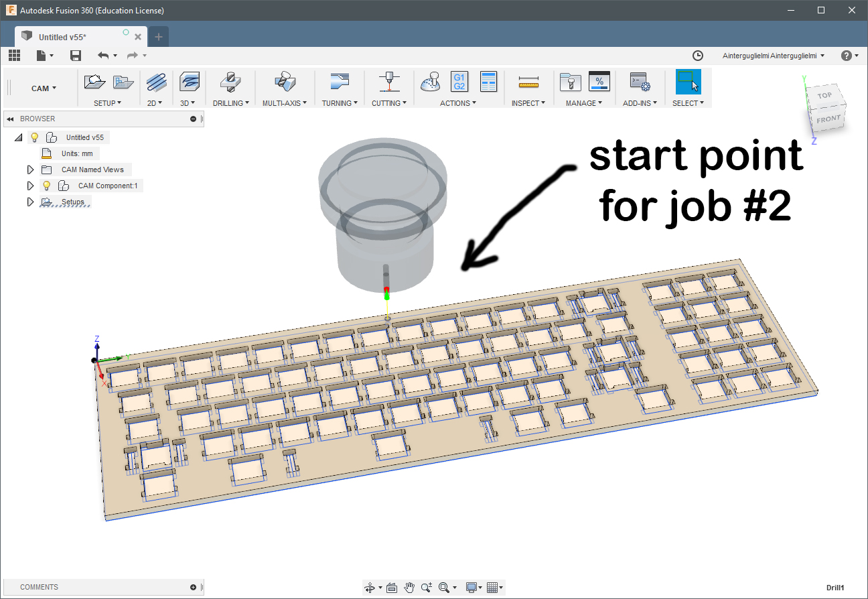Image resolution: width=868 pixels, height=599 pixels.
Task: Click the Cutting tool icon
Action: (386, 82)
